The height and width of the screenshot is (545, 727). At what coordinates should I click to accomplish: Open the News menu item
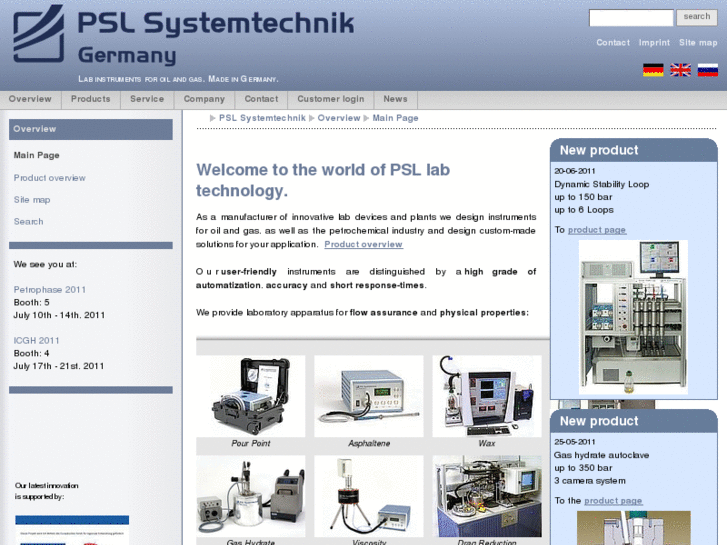tap(395, 99)
